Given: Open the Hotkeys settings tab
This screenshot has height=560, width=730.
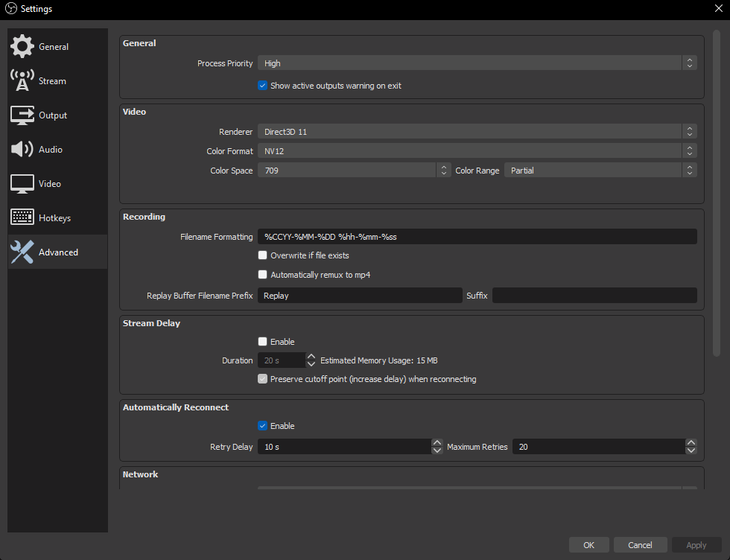Looking at the screenshot, I should [58, 218].
